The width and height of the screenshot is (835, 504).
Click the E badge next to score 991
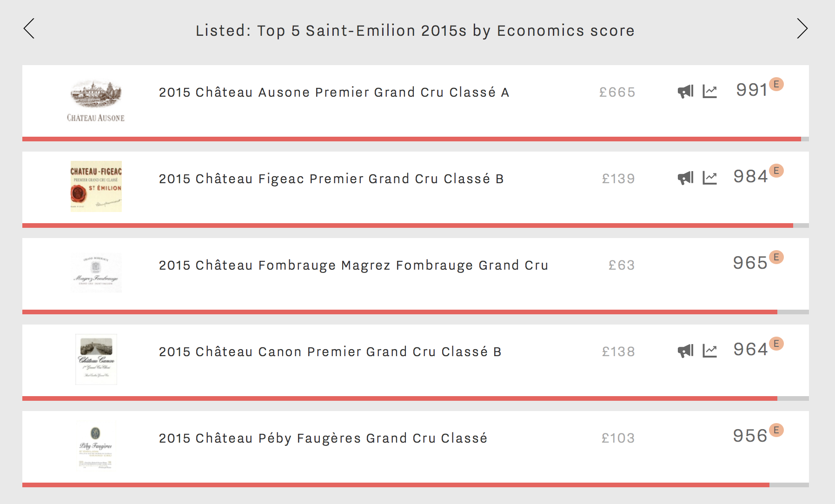coord(776,84)
